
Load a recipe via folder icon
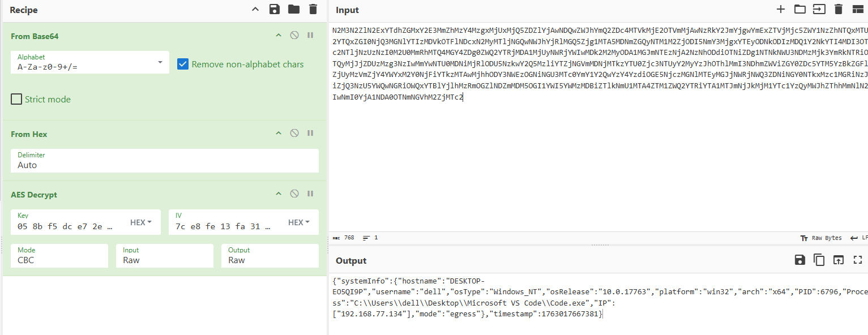coord(293,10)
